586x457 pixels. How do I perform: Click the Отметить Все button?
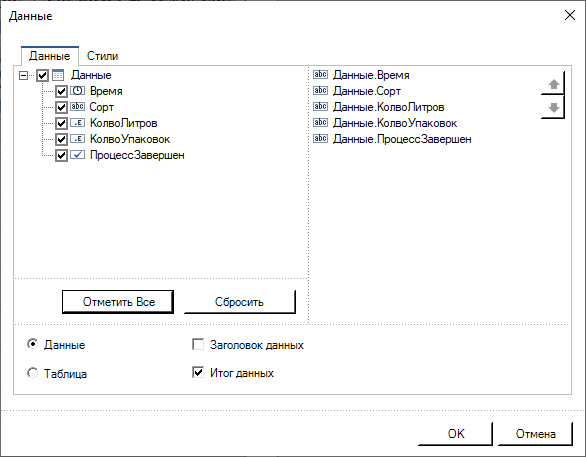pyautogui.click(x=118, y=302)
